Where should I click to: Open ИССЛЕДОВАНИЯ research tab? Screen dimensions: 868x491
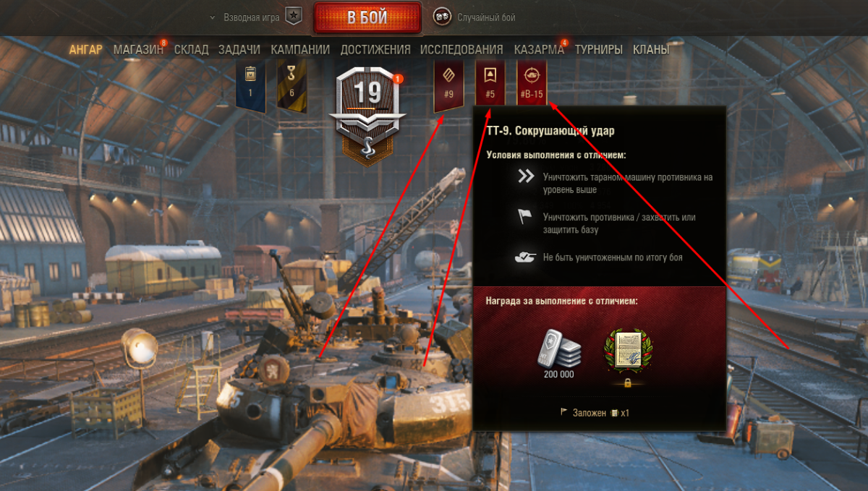pyautogui.click(x=461, y=50)
